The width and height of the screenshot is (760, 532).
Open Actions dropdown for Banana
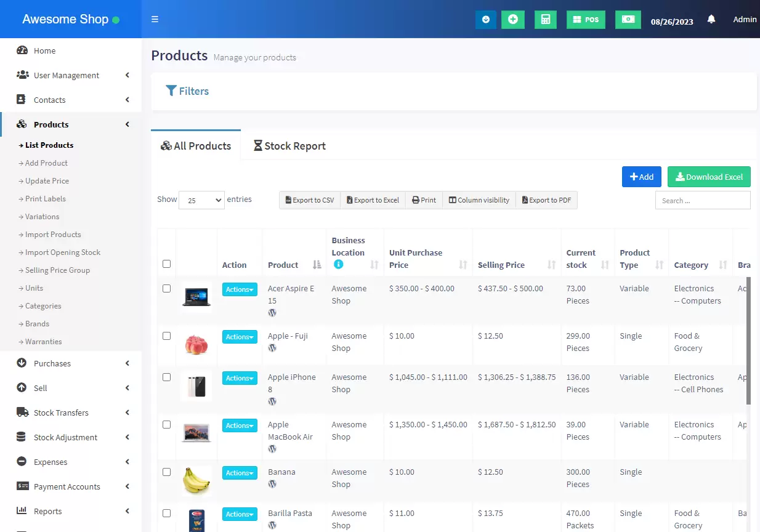[240, 473]
